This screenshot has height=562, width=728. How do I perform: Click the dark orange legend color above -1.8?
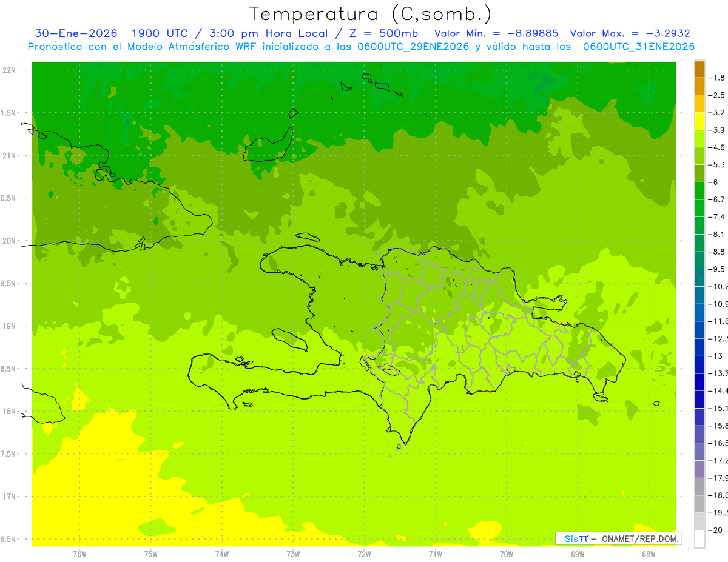coord(699,69)
